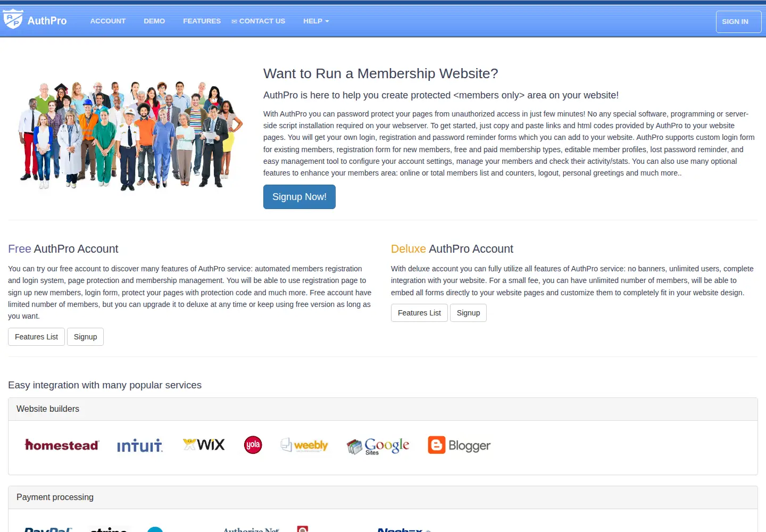Viewport: 766px width, 532px height.
Task: Open Features List for Free account
Action: pyautogui.click(x=37, y=337)
